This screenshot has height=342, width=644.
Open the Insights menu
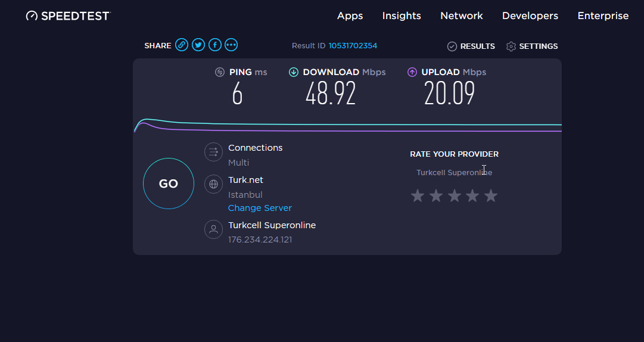tap(402, 15)
